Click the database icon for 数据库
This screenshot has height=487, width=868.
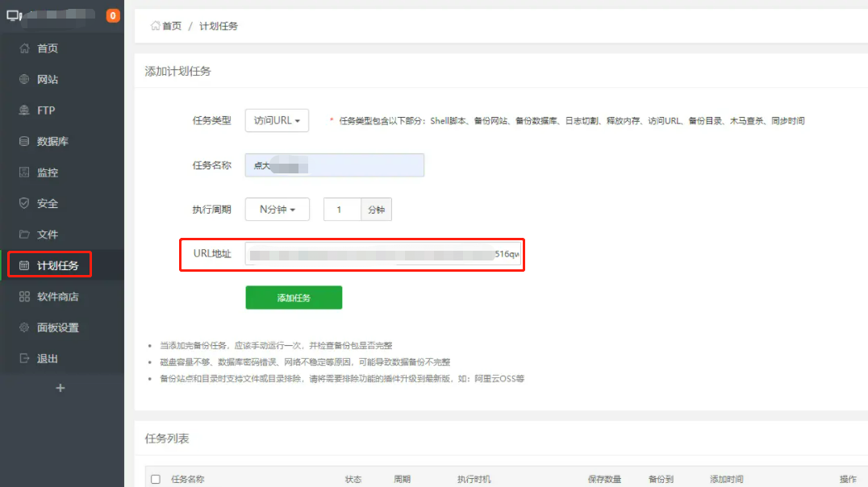pos(24,141)
